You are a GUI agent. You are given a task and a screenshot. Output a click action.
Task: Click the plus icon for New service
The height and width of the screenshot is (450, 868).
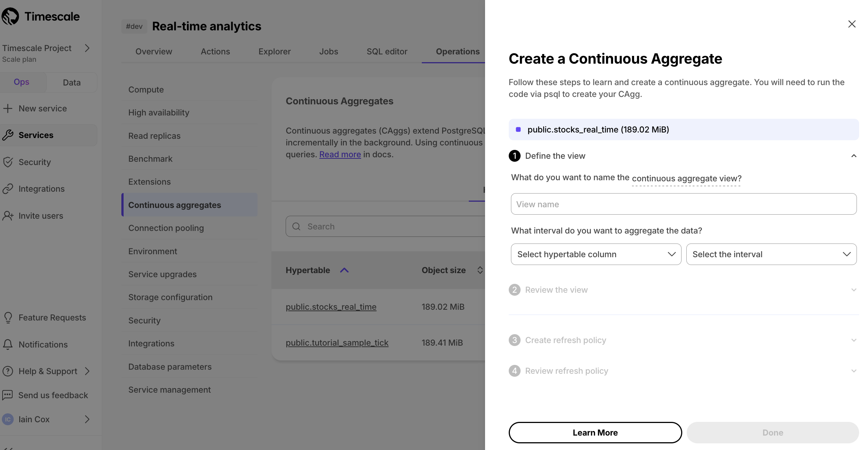tap(8, 108)
